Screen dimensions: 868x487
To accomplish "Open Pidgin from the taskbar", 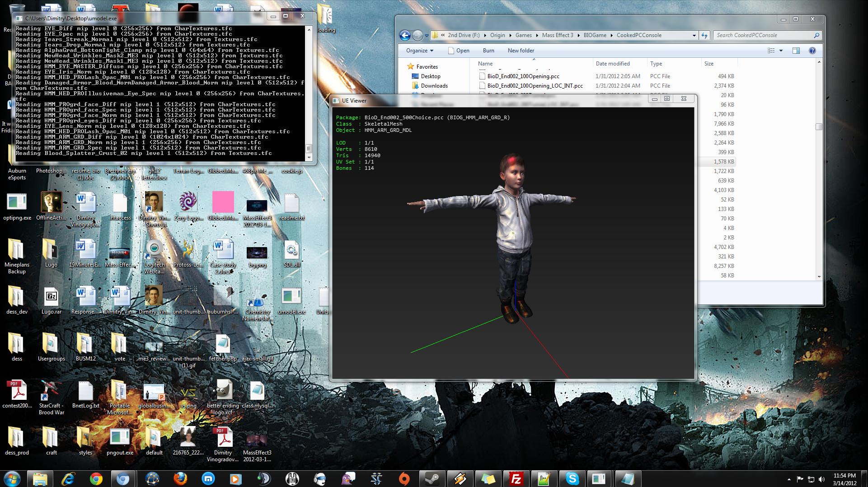I will coord(348,479).
